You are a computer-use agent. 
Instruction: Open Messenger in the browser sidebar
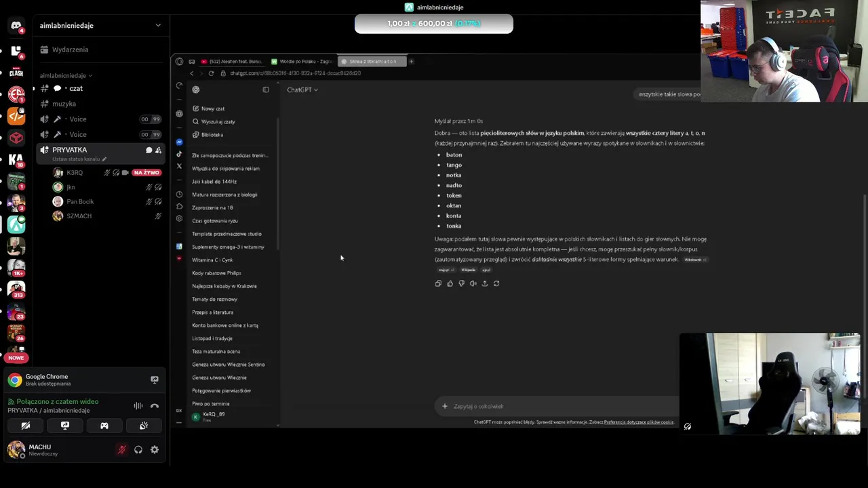pyautogui.click(x=179, y=142)
